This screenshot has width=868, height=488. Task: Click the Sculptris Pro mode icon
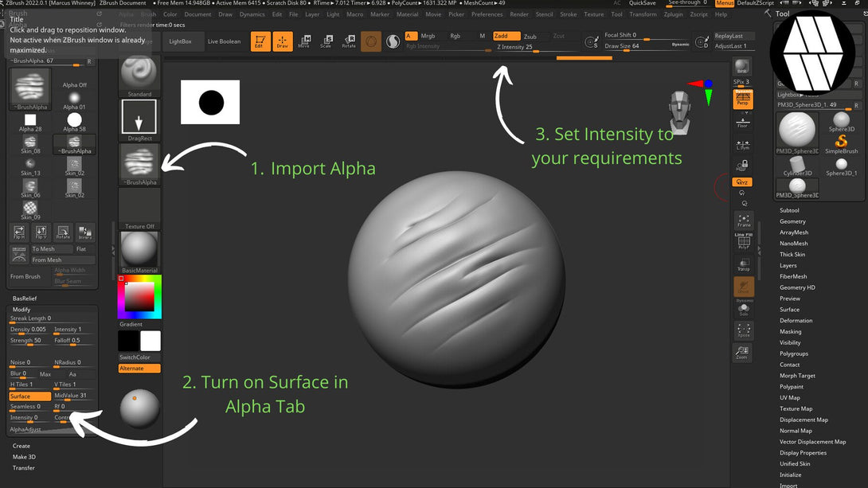pos(393,41)
